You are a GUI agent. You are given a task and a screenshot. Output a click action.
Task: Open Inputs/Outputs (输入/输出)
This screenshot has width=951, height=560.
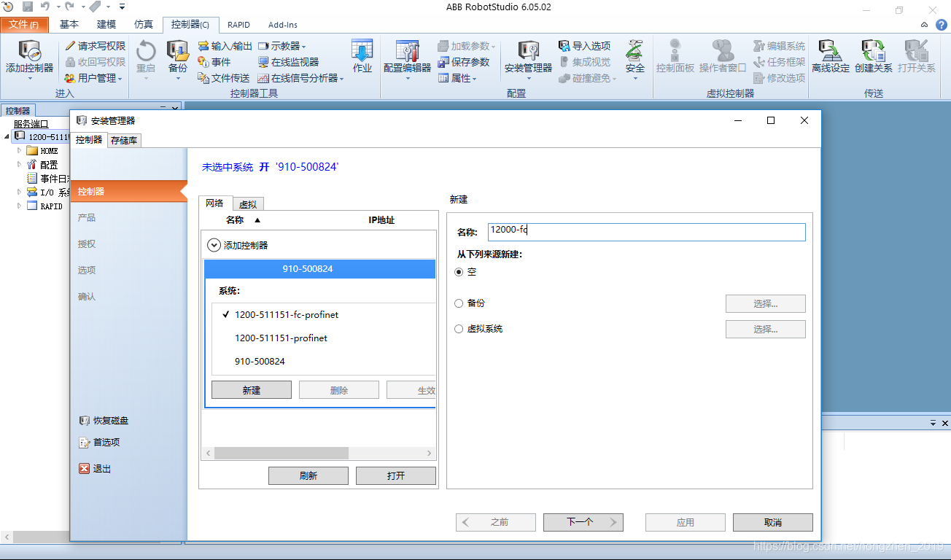tap(225, 46)
